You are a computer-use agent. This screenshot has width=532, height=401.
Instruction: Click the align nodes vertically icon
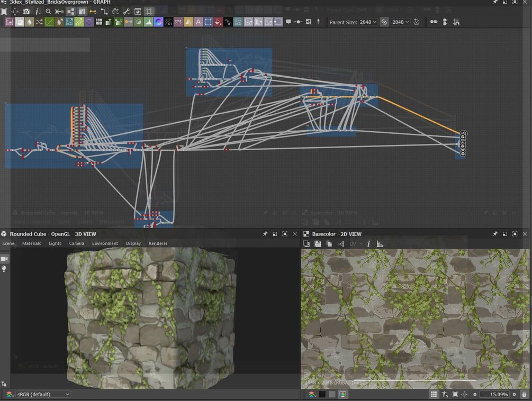coord(445,22)
